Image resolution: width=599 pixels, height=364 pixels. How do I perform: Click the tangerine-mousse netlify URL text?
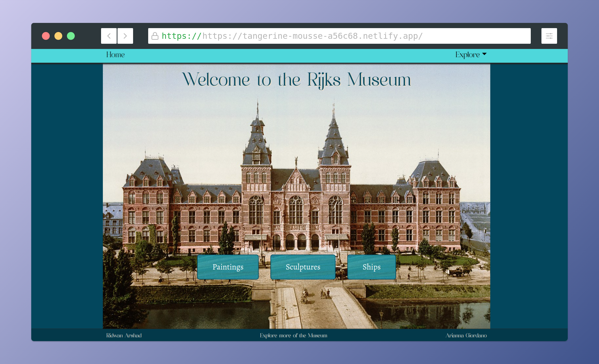[313, 36]
